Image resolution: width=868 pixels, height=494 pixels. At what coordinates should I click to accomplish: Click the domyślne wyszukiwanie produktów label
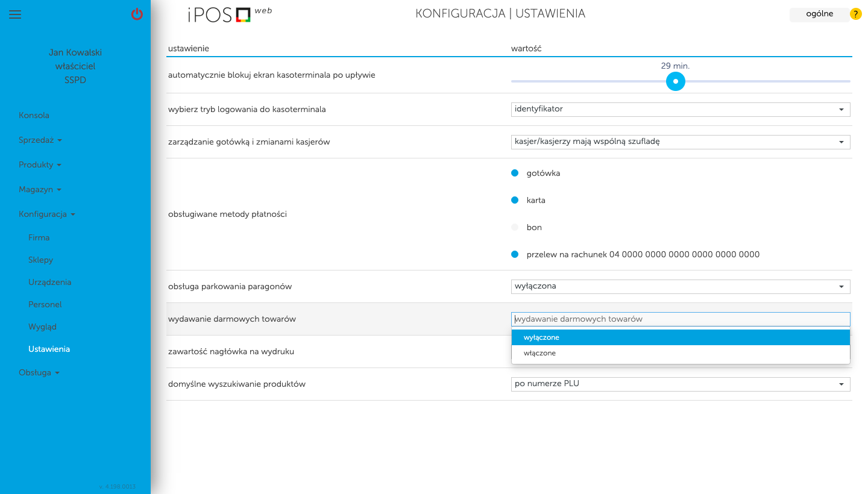click(237, 384)
